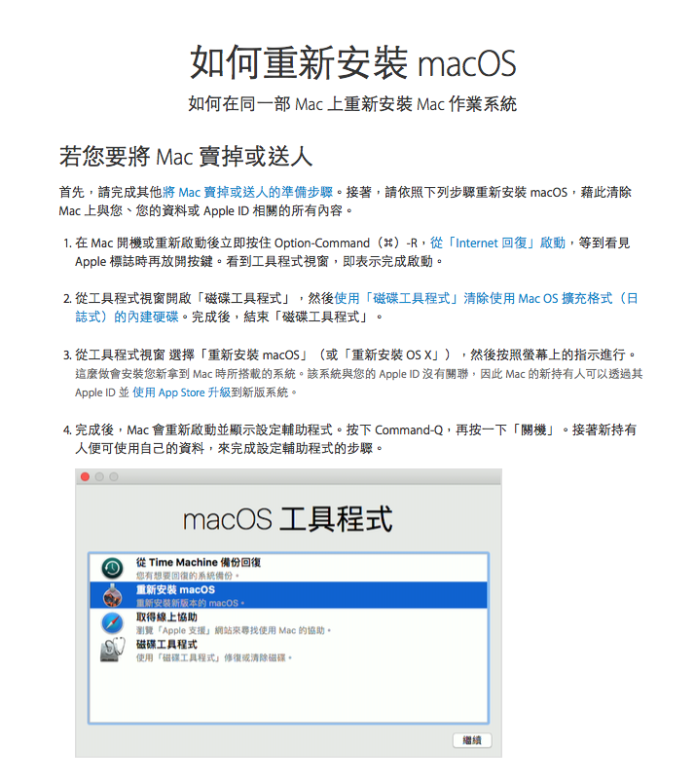Click the Reinstall macOS installer icon
Screen dimensions: 695x784
pos(112,595)
